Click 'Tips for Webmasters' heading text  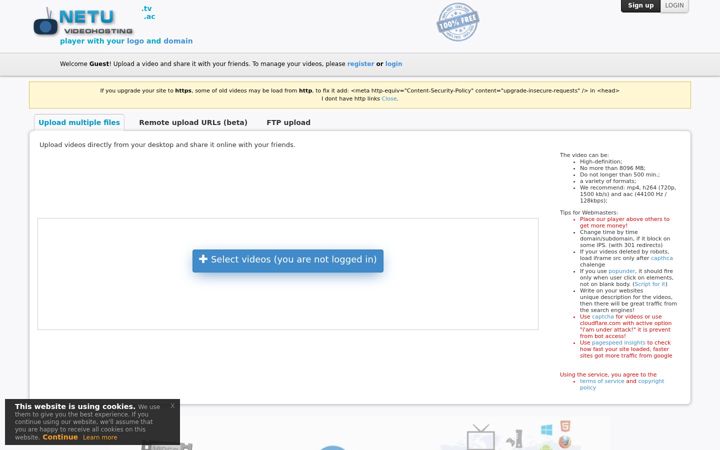click(x=589, y=213)
